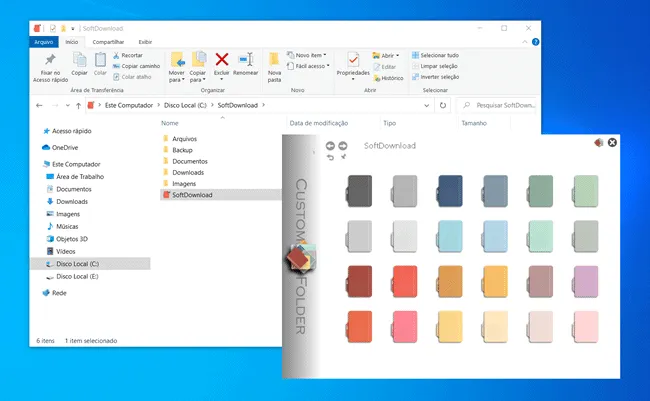Refresh the folder view with reload button
Screen dimensions: 650x401
(443, 105)
